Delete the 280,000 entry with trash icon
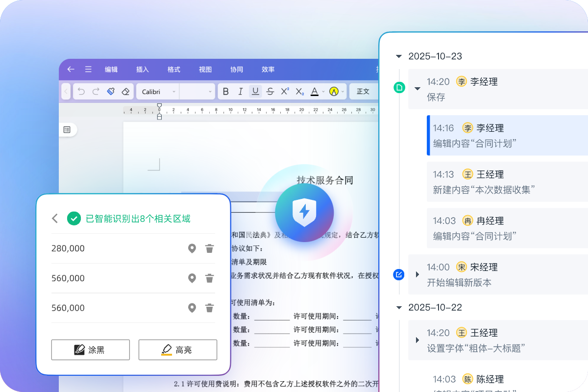This screenshot has height=392, width=588. click(209, 248)
